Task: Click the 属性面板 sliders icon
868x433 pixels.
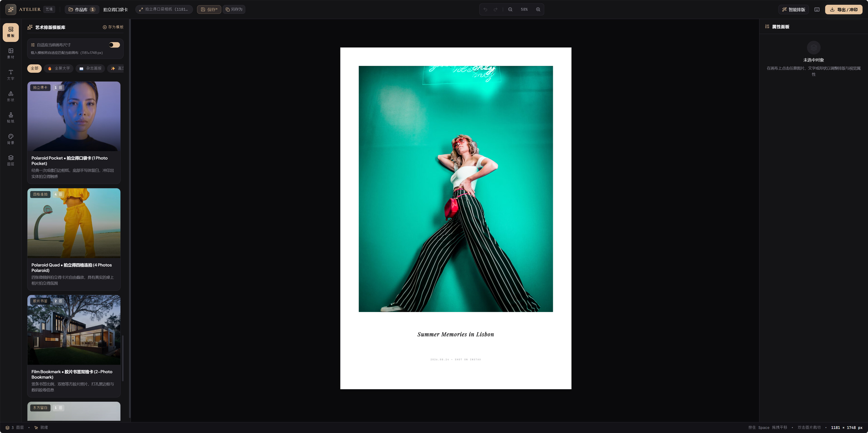Action: coord(767,27)
